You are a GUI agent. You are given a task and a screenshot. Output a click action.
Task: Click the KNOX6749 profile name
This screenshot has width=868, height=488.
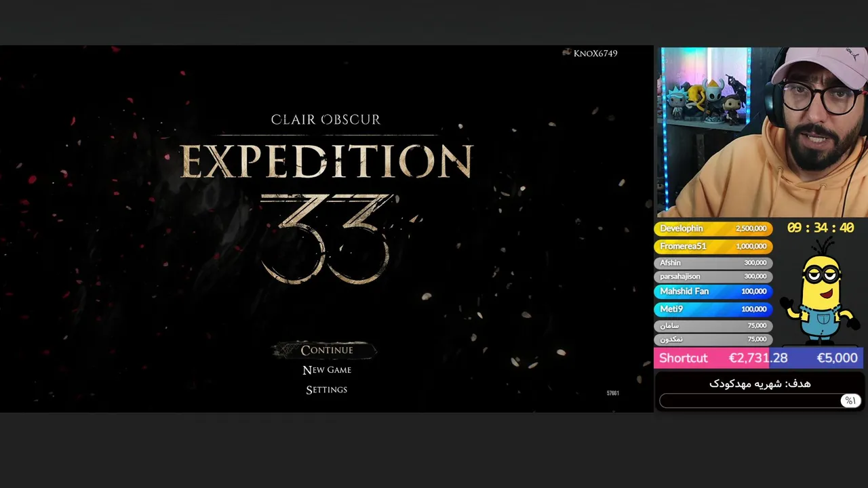(x=595, y=54)
